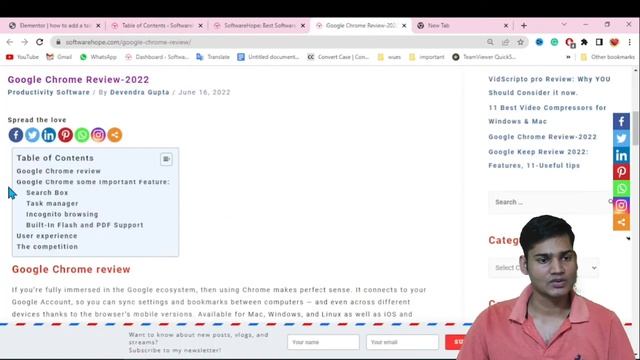Viewport: 640px width, 360px height.
Task: Open Convert Case bookmark
Action: coord(338,57)
